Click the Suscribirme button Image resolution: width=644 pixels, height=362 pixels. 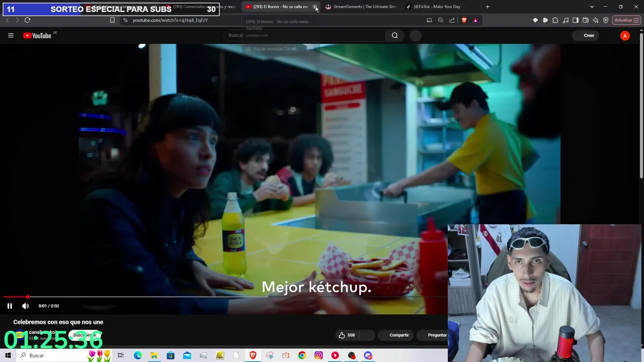(x=85, y=335)
